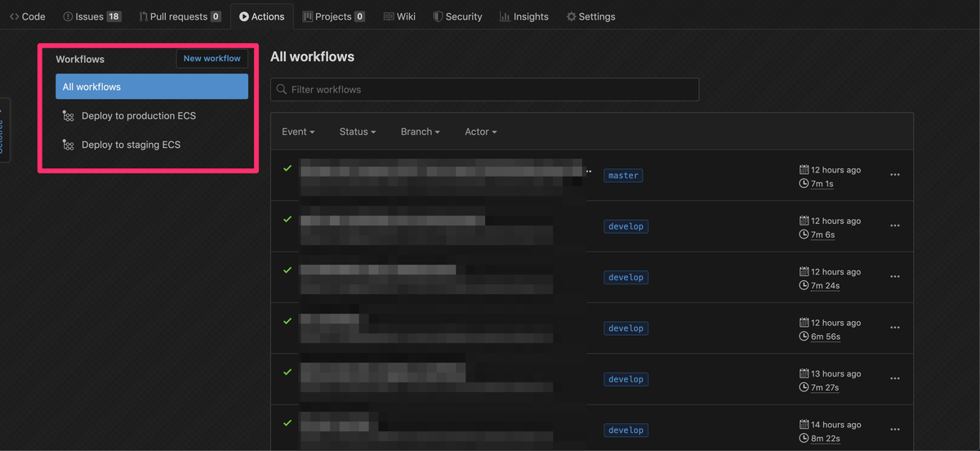Click the Octotree side tab

tap(4, 131)
